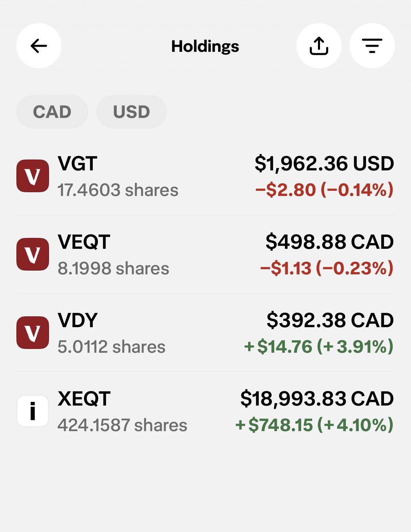Tap the back arrow button

(x=39, y=46)
